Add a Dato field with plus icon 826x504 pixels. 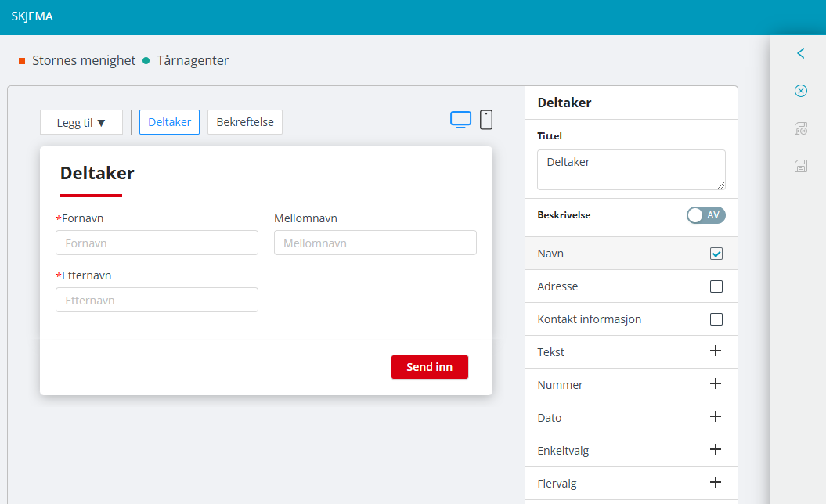pos(715,417)
